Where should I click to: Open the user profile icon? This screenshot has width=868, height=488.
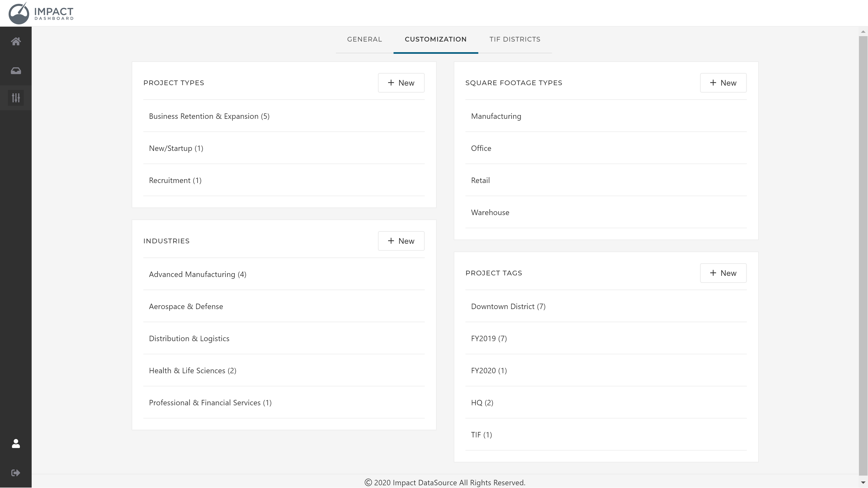[16, 443]
